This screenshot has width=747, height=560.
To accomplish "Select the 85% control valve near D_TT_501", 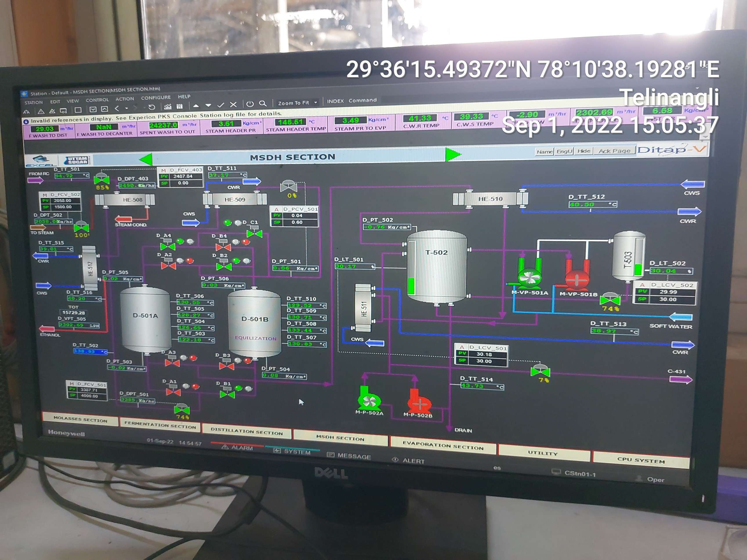I will click(x=101, y=179).
